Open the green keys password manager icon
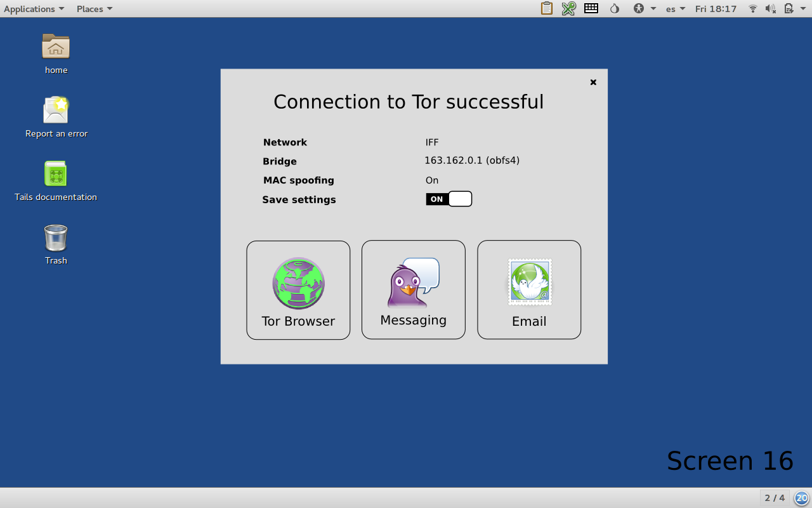The image size is (812, 508). [568, 9]
